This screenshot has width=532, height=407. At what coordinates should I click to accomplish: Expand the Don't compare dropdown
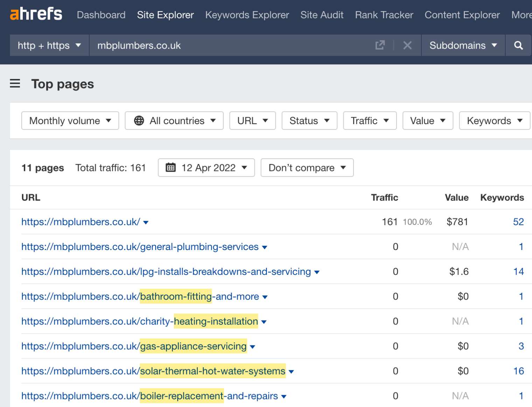point(307,167)
